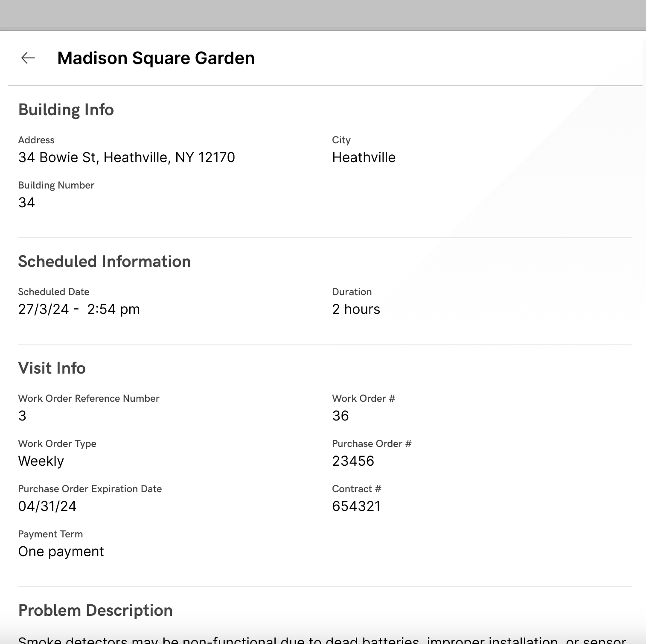Click the 2 hours duration value
Image resolution: width=646 pixels, height=644 pixels.
tap(356, 309)
